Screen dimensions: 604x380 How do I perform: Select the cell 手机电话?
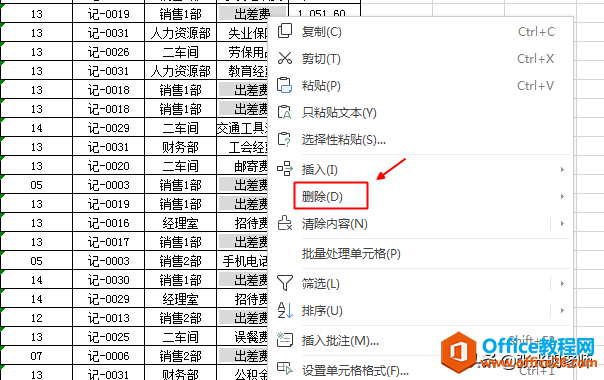click(243, 261)
